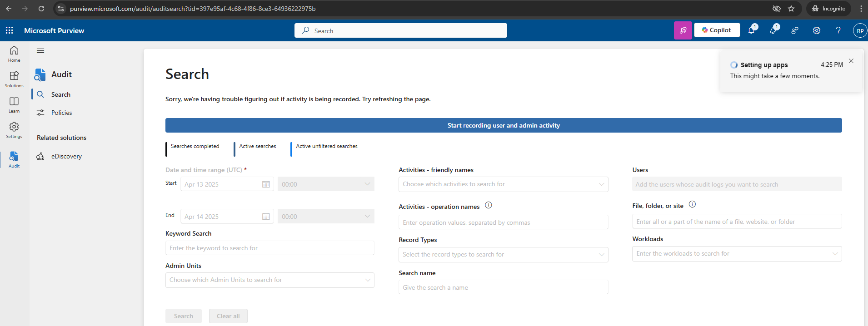Dismiss the Setting up apps notification
This screenshot has height=326, width=868.
(851, 61)
